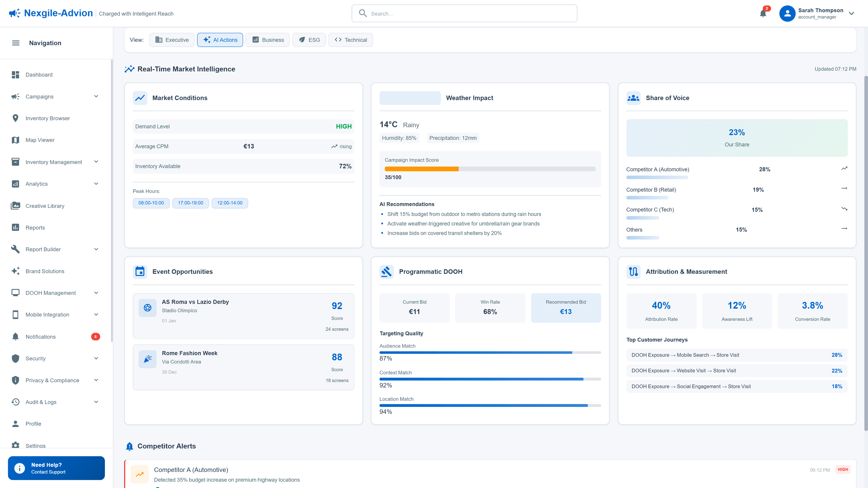Click the Technical view button

pos(350,40)
